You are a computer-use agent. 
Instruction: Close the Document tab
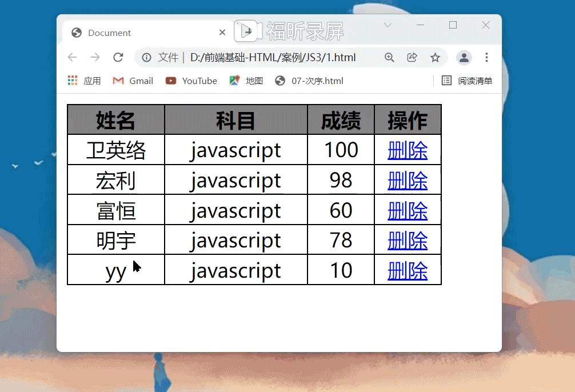click(x=222, y=33)
